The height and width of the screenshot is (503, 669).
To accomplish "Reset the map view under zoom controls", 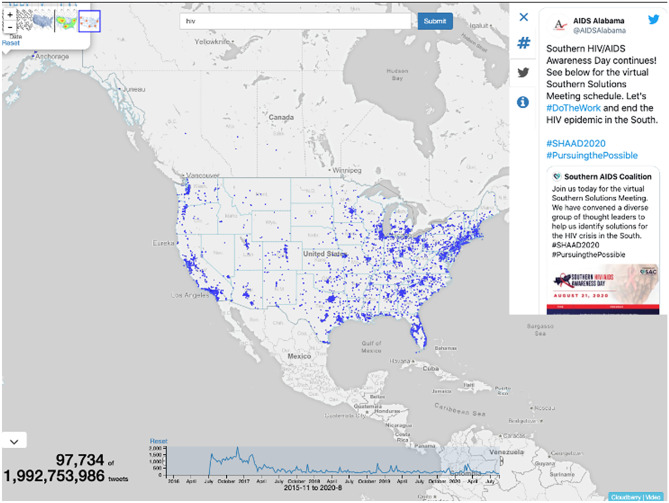I will tap(10, 43).
